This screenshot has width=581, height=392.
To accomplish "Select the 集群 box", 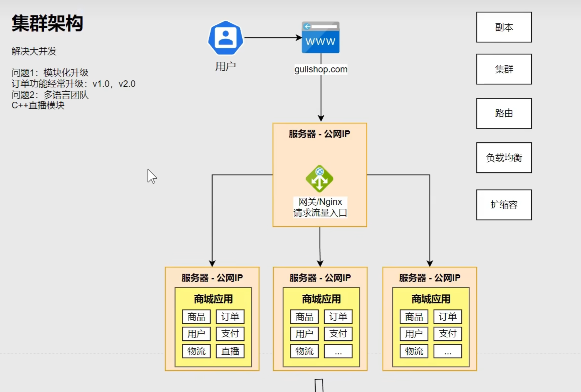I will click(x=504, y=69).
